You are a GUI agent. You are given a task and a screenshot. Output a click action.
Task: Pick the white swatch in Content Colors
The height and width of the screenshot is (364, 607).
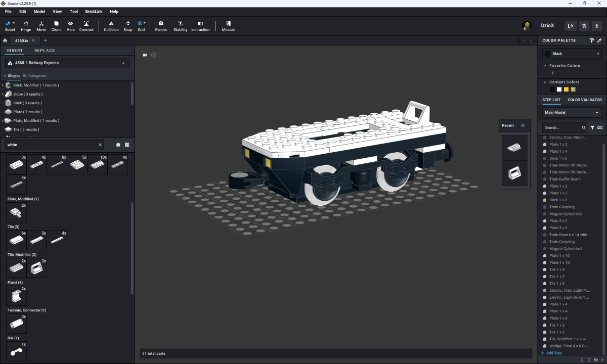tap(559, 89)
